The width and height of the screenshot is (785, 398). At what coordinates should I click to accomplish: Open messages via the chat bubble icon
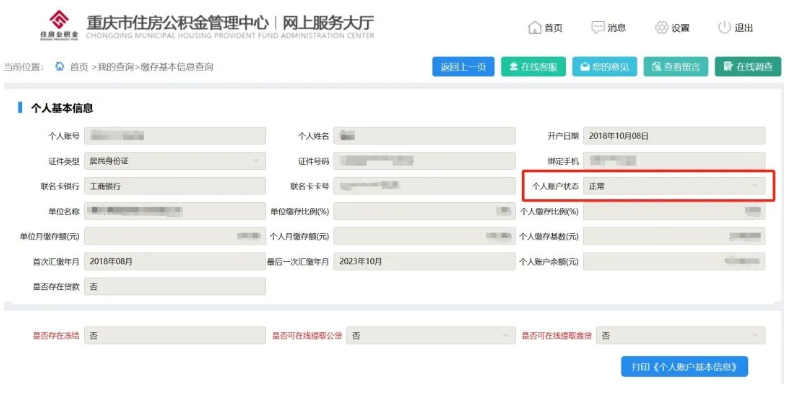coord(598,28)
